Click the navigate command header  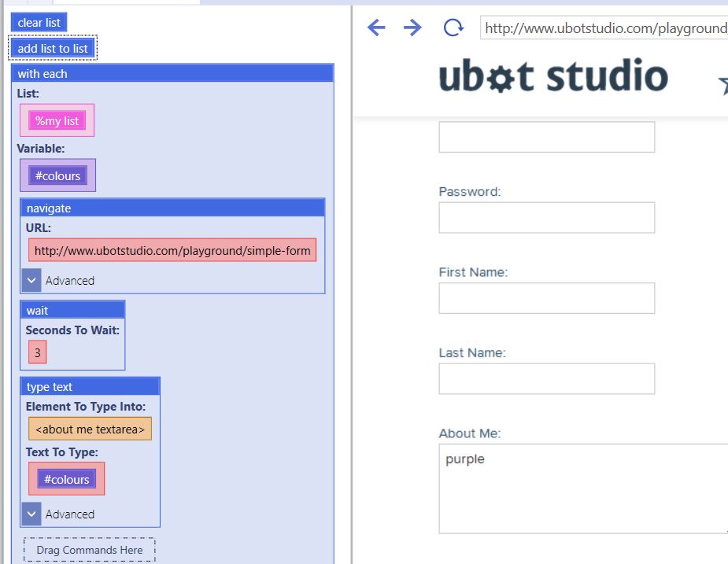coord(172,208)
